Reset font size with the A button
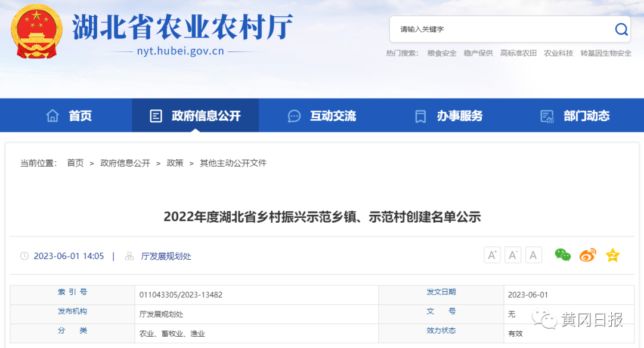644x348 pixels. tap(533, 254)
